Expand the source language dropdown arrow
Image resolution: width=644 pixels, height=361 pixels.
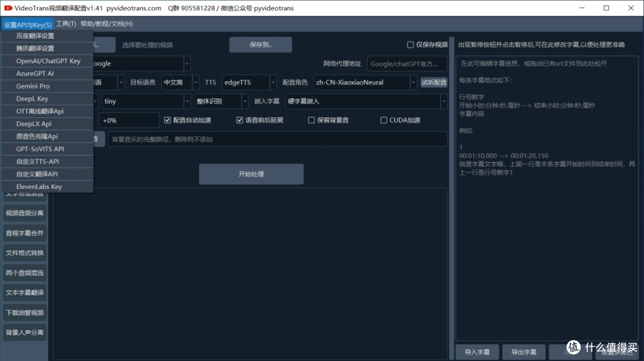[120, 82]
